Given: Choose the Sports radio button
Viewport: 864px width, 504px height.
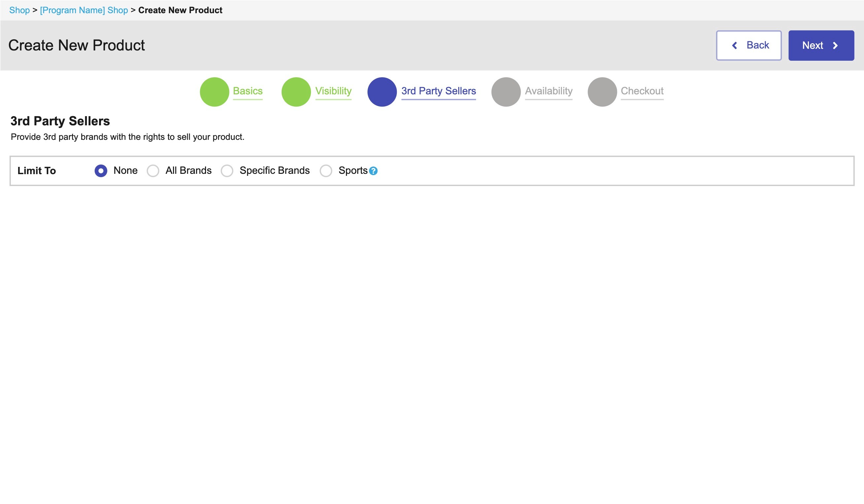Looking at the screenshot, I should coord(326,171).
